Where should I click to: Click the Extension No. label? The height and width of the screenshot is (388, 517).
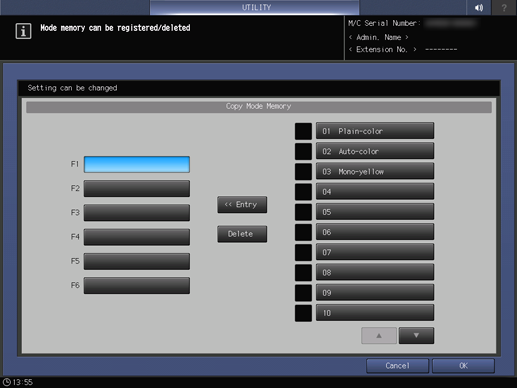pos(383,49)
